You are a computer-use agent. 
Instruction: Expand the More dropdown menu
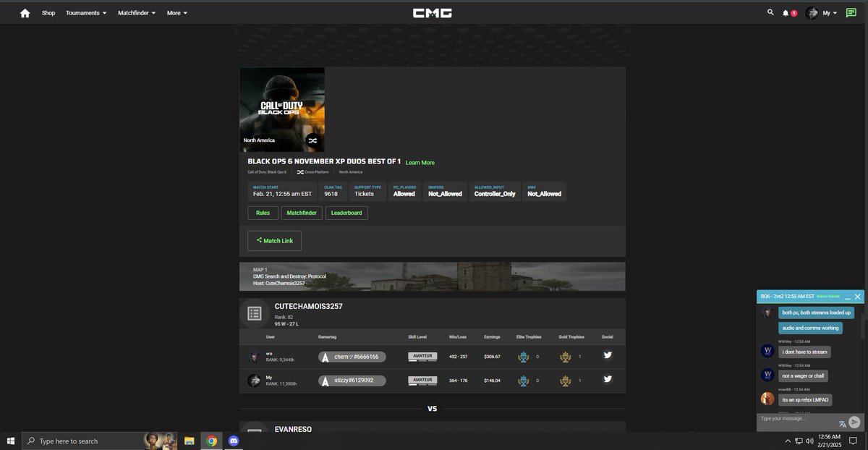click(x=176, y=13)
